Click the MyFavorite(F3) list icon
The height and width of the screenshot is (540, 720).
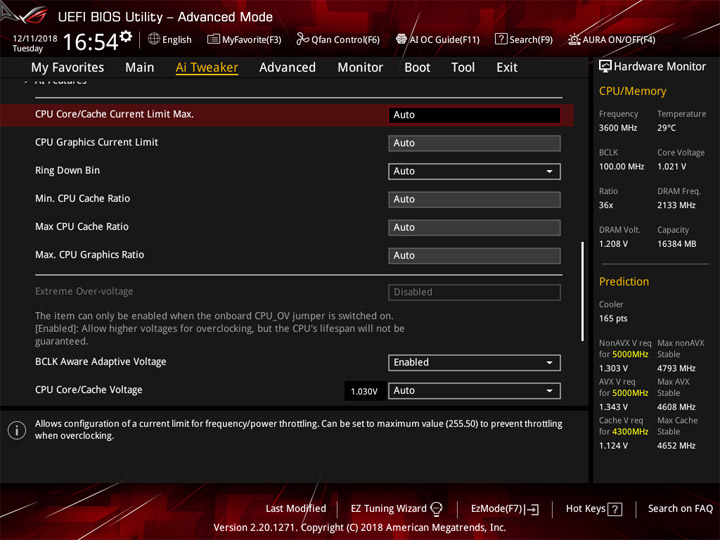point(213,39)
